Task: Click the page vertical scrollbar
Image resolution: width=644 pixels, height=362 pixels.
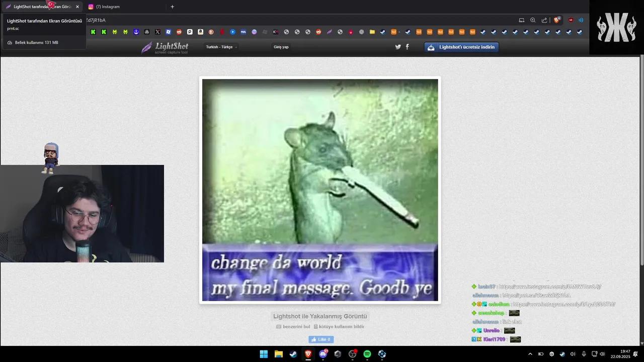Action: click(x=641, y=161)
